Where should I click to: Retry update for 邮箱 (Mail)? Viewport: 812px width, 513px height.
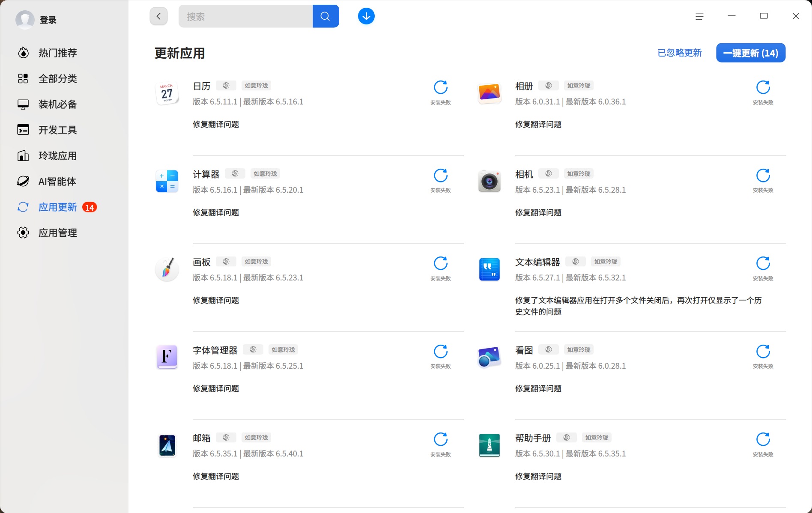coord(441,439)
